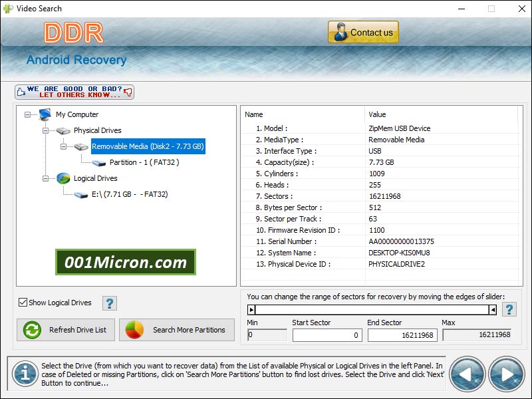Image resolution: width=532 pixels, height=399 pixels.
Task: Open the Search More Partitions pie icon
Action: [x=140, y=330]
